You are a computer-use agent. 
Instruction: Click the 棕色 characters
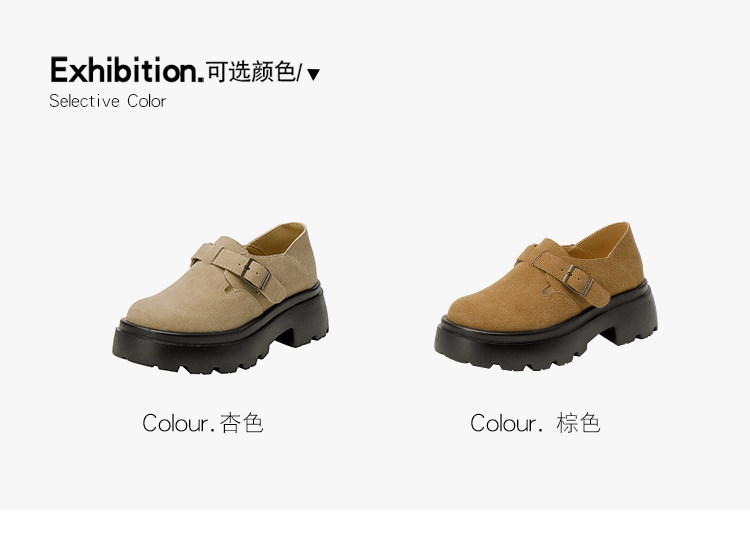[x=578, y=423]
